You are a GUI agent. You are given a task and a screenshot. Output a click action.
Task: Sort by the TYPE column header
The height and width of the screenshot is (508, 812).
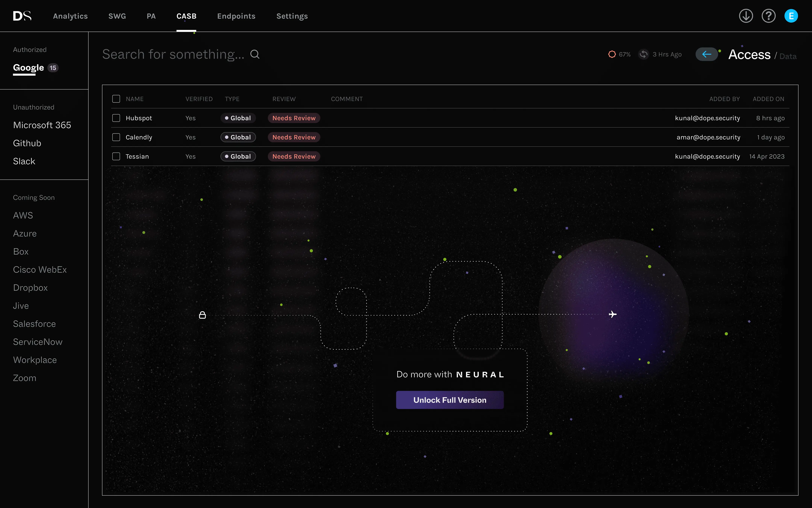(232, 99)
